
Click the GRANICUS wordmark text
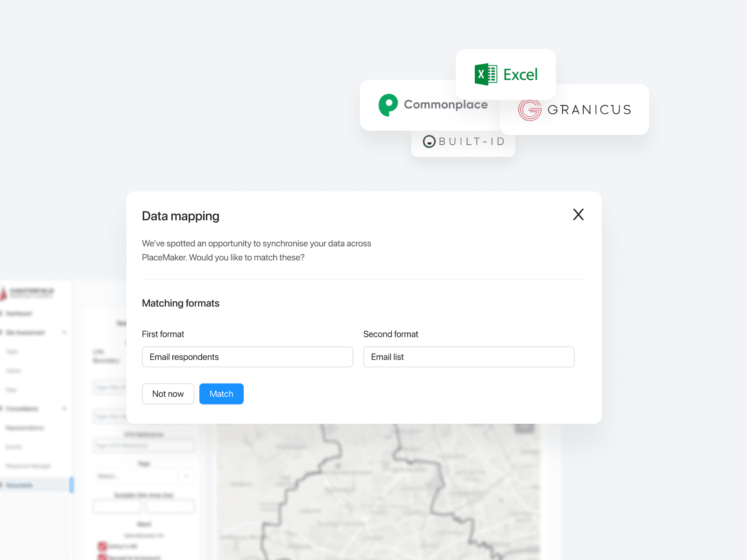590,110
